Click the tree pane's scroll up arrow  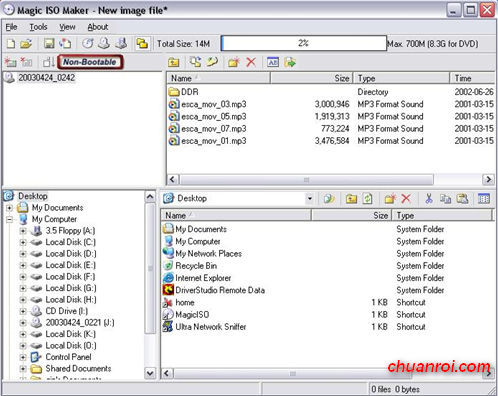150,197
